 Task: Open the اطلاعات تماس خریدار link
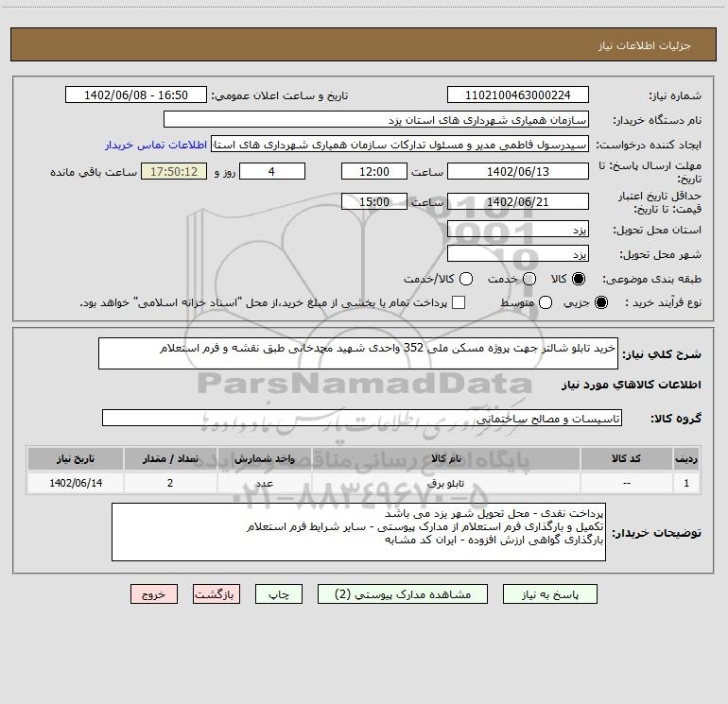[156, 145]
